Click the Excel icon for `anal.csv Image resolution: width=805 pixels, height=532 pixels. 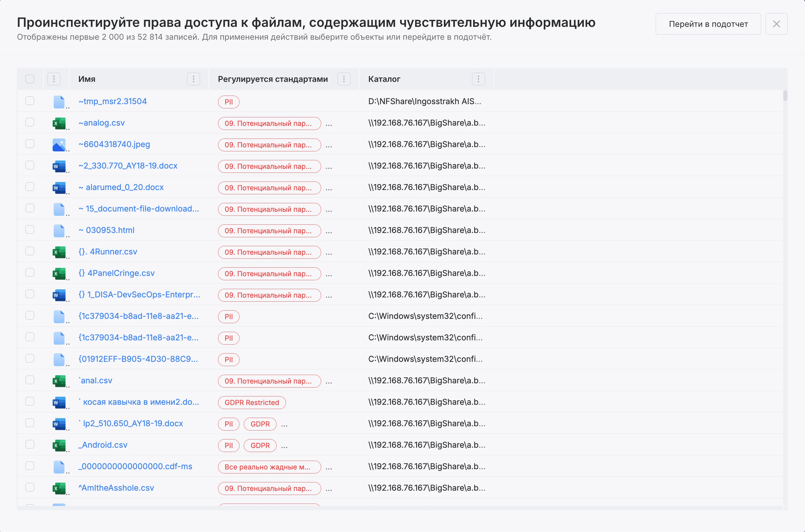point(59,381)
